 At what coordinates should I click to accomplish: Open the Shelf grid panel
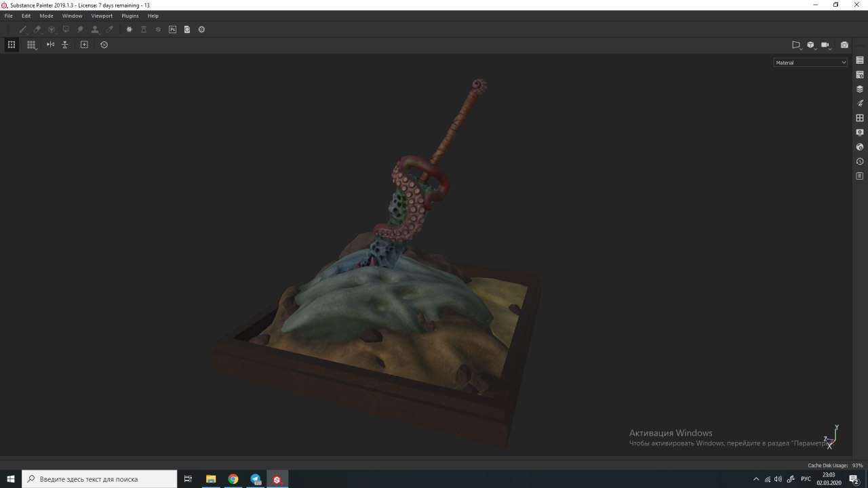[x=860, y=118]
